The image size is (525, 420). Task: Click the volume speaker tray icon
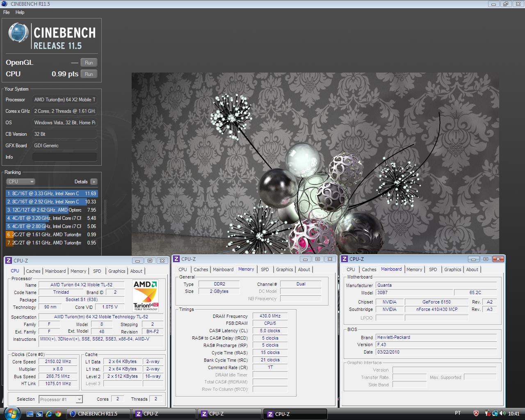coord(502,413)
